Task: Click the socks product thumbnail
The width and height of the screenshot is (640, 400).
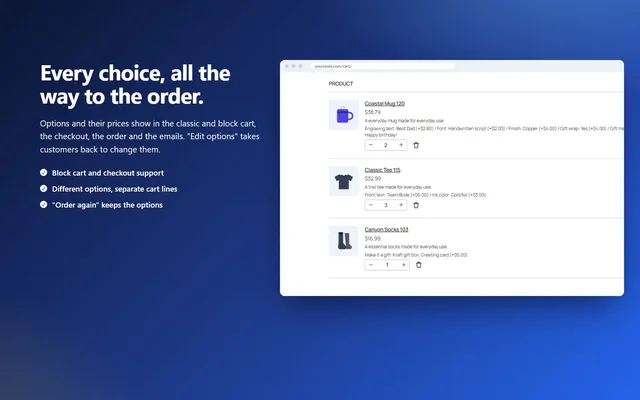Action: [344, 241]
